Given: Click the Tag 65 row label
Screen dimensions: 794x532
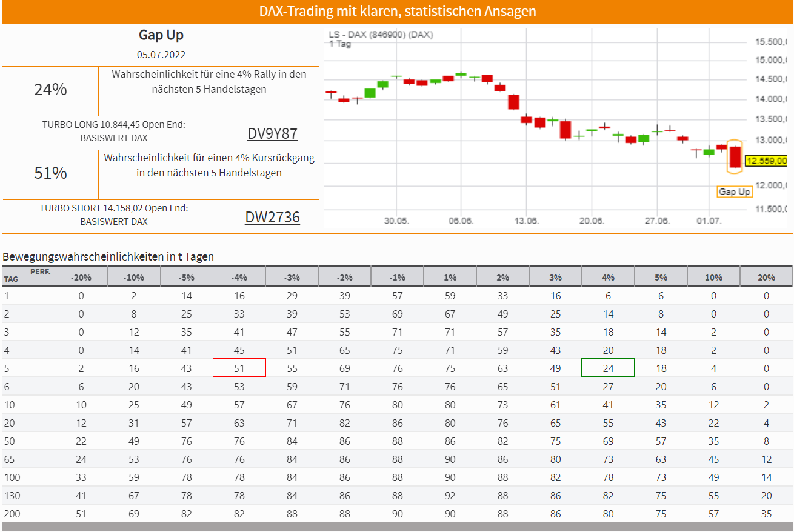Looking at the screenshot, I should [x=10, y=459].
